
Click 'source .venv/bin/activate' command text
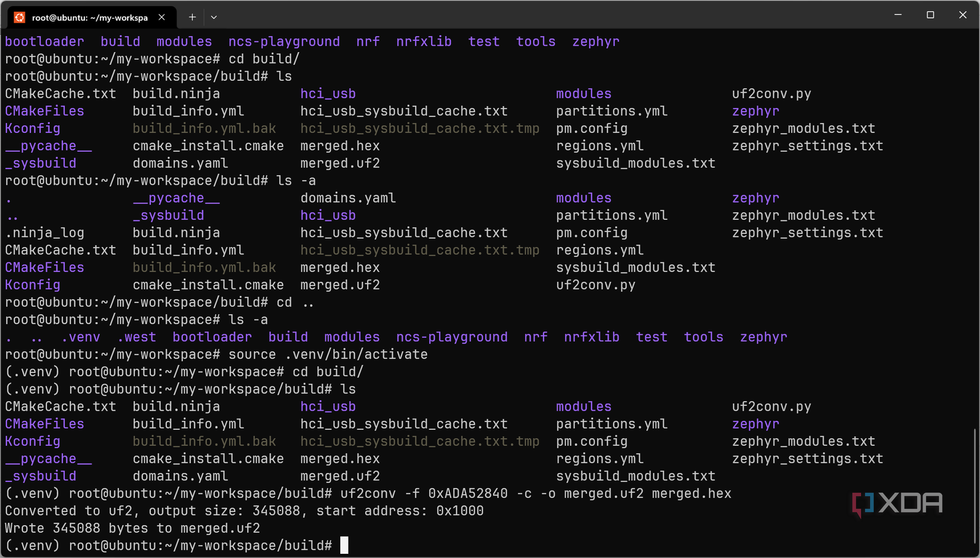[x=328, y=354]
